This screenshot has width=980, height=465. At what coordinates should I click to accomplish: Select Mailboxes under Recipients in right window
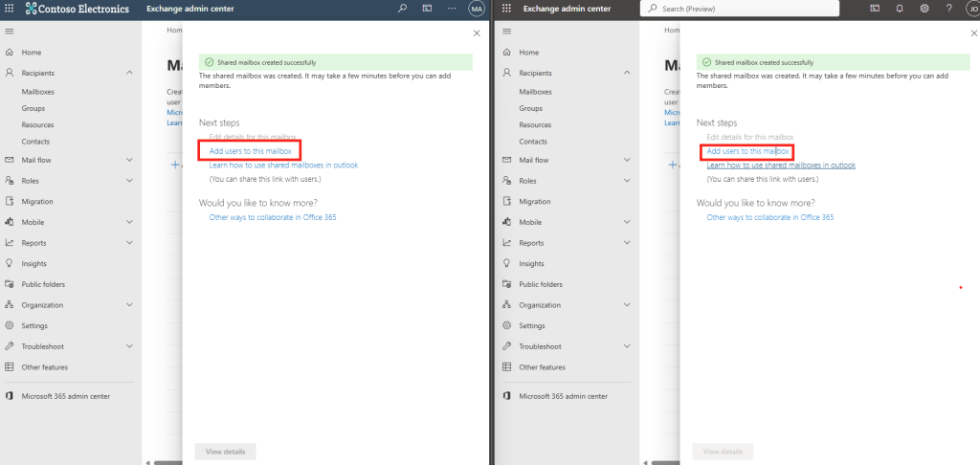[536, 91]
